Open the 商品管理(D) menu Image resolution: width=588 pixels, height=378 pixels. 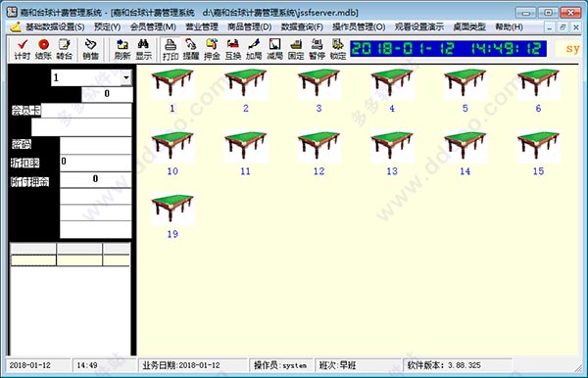[249, 27]
